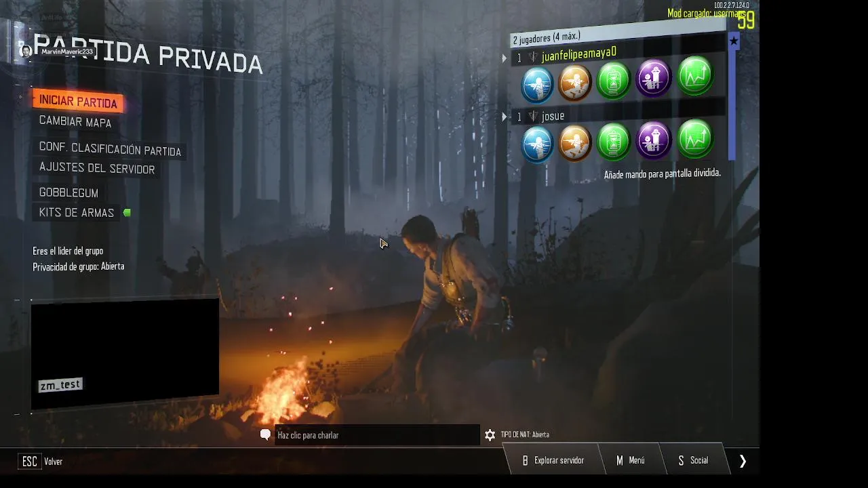The image size is (868, 488).
Task: Open the Gobblegum menu
Action: click(x=68, y=193)
